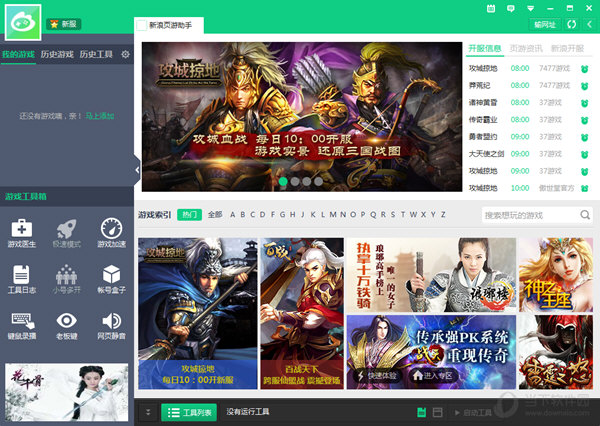600x426 pixels.
Task: Switch to the 历史工具 tab
Action: (x=96, y=54)
